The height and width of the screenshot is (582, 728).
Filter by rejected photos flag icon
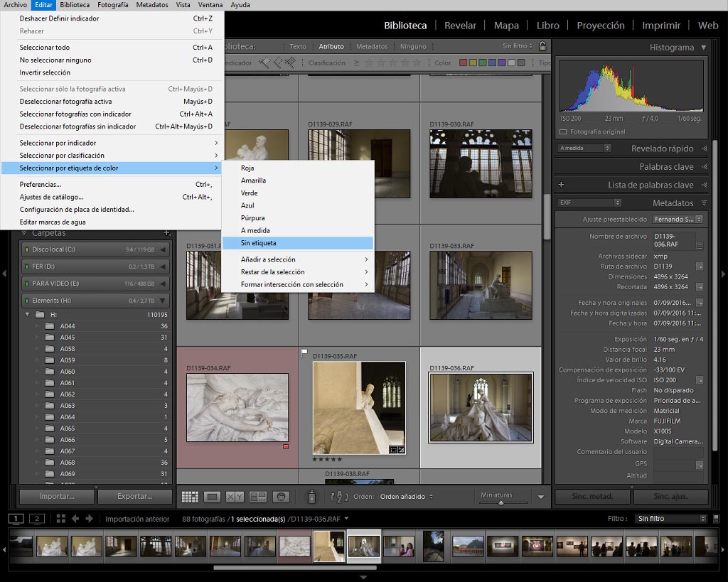click(x=290, y=63)
